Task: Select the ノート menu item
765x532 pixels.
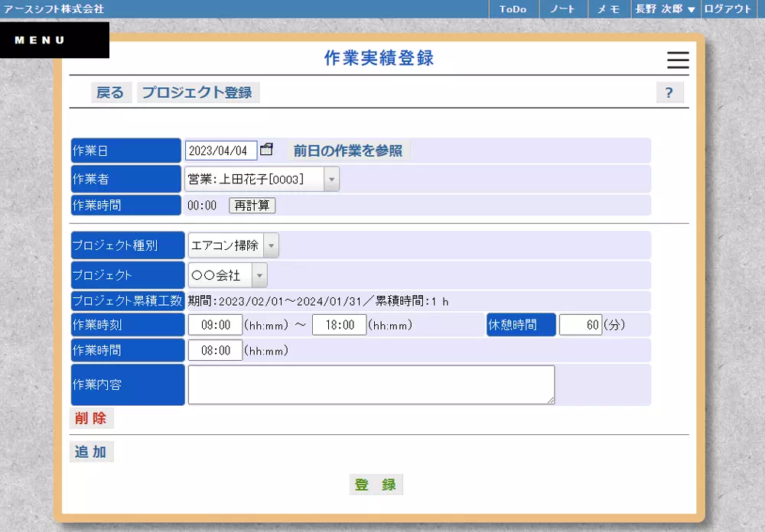Action: click(x=563, y=9)
